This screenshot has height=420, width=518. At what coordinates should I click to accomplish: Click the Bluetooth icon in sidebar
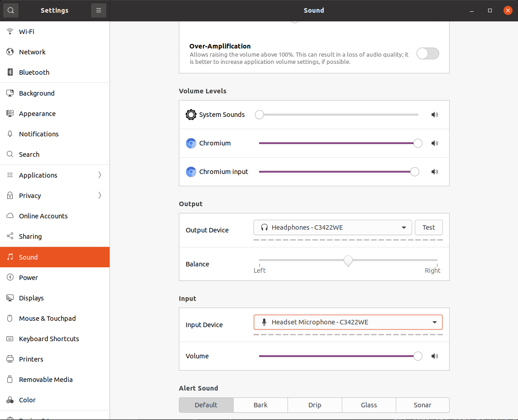10,72
